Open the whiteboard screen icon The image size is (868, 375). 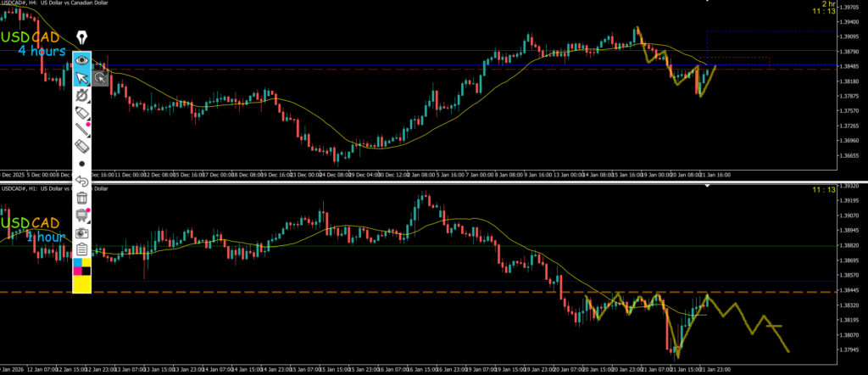[x=82, y=215]
